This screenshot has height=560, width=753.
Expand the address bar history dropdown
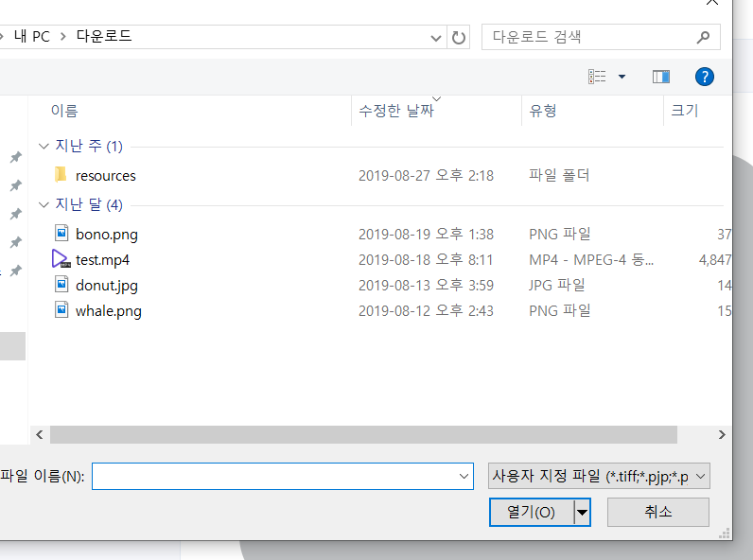point(435,38)
